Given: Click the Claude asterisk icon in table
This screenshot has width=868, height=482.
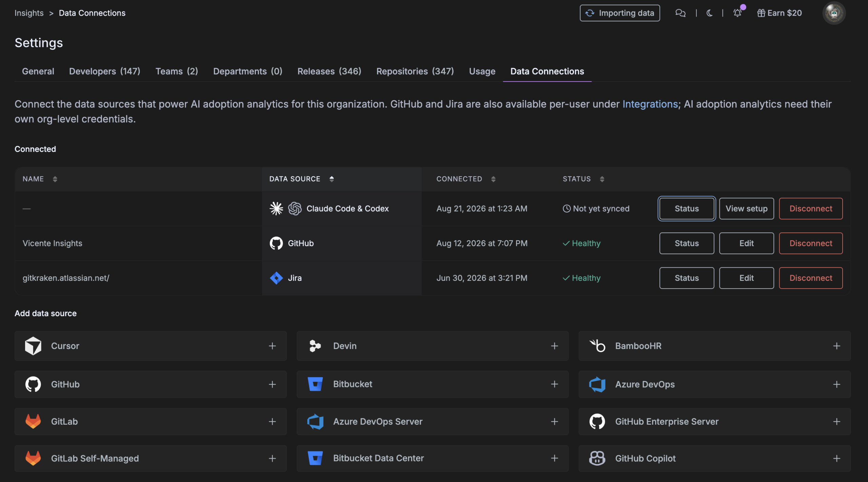Looking at the screenshot, I should point(276,208).
